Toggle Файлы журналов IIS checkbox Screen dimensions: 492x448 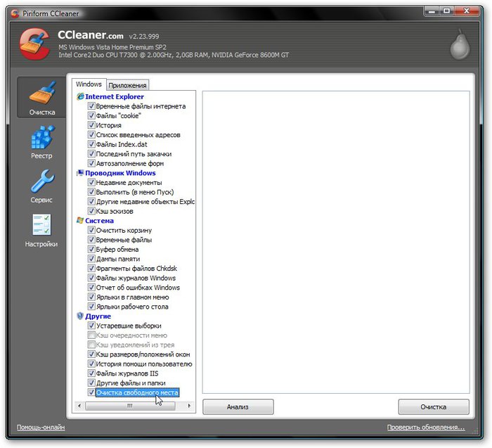coord(91,373)
